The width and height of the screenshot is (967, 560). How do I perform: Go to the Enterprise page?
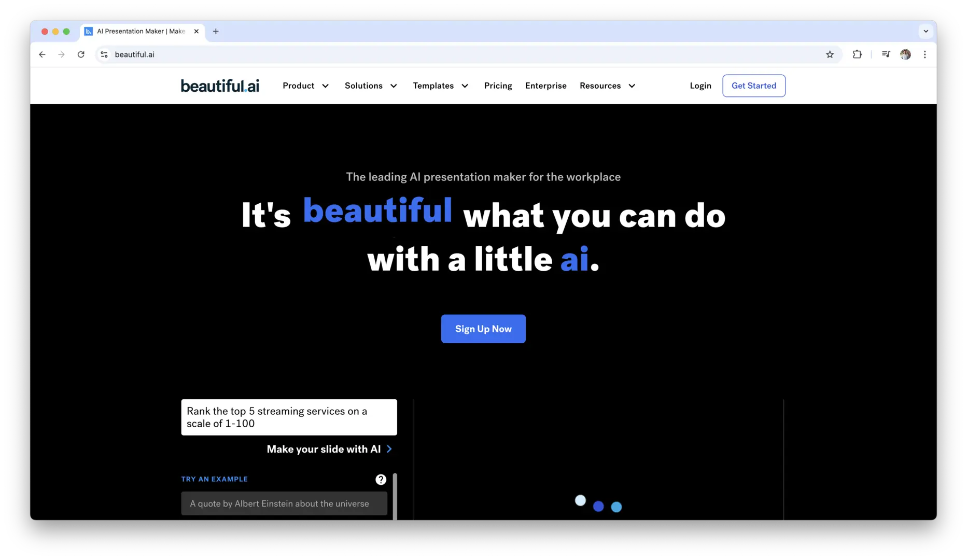(545, 86)
